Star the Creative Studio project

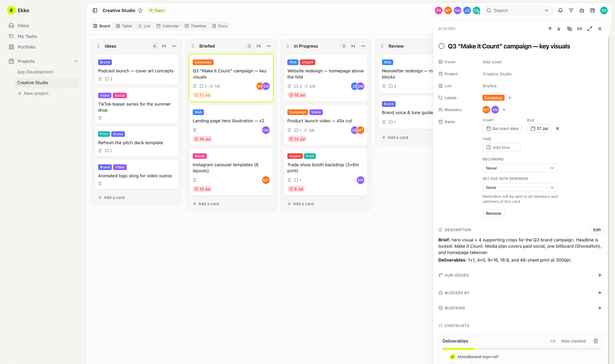pos(140,10)
